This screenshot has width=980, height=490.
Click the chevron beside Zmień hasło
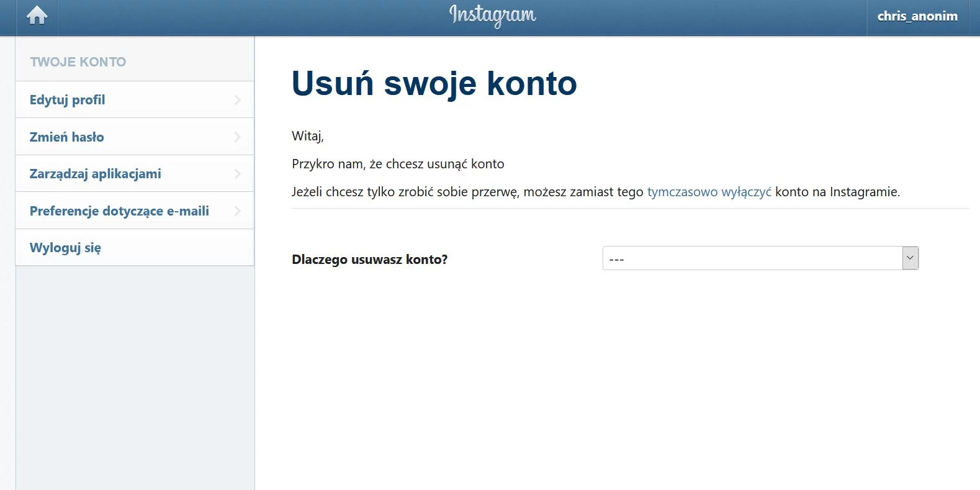click(237, 137)
